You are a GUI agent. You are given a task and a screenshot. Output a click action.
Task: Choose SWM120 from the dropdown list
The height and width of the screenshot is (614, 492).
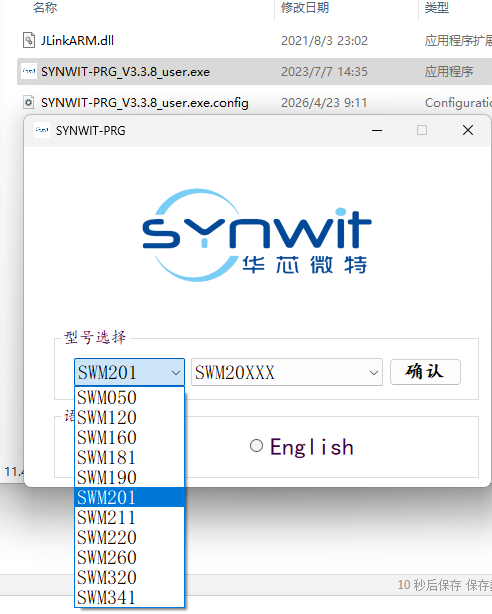click(x=129, y=417)
